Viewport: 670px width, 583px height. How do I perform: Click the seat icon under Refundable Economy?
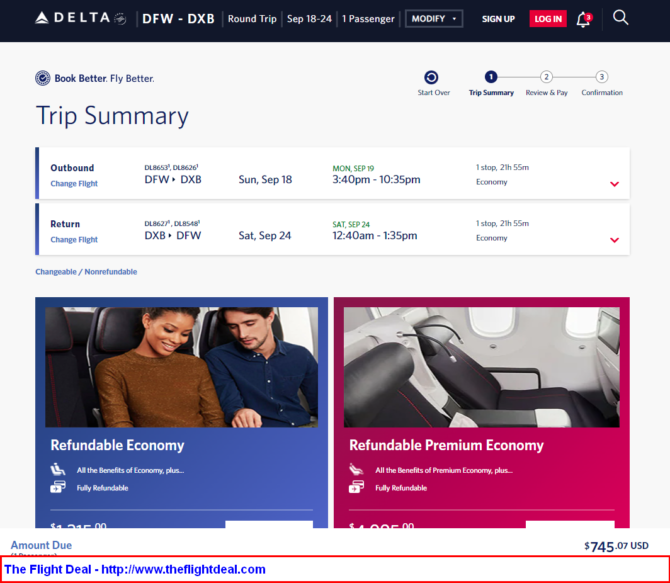(58, 469)
